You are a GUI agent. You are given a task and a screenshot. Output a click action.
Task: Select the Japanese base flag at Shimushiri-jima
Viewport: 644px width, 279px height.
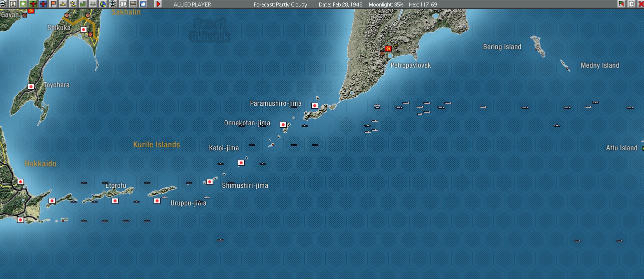210,182
